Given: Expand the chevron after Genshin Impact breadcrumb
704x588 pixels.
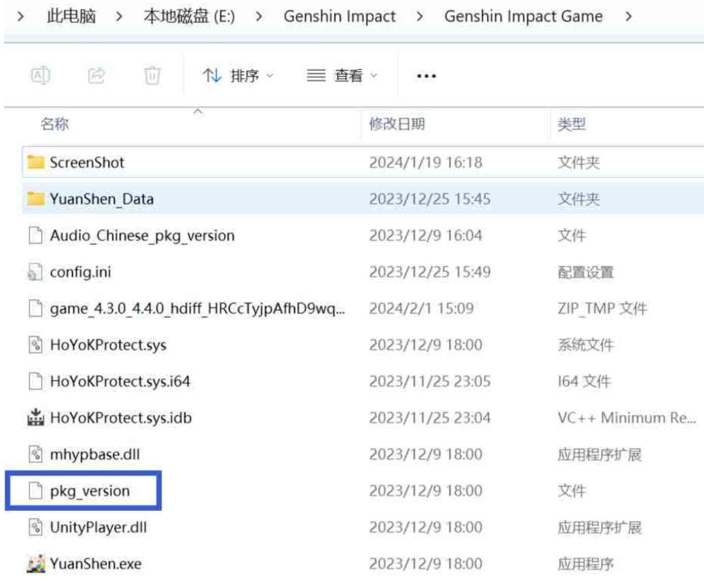Looking at the screenshot, I should (419, 17).
